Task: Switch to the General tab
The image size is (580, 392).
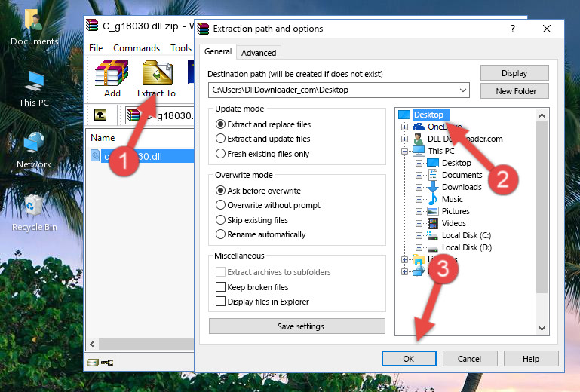Action: (218, 52)
